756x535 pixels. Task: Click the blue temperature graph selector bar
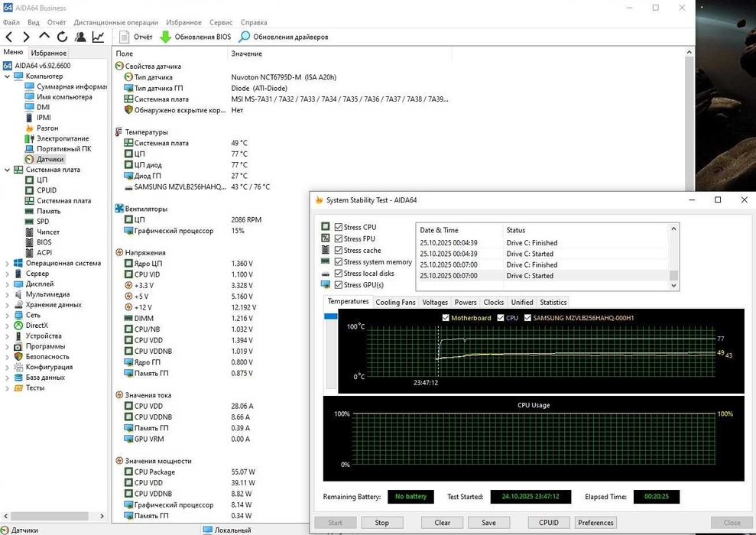(331, 316)
